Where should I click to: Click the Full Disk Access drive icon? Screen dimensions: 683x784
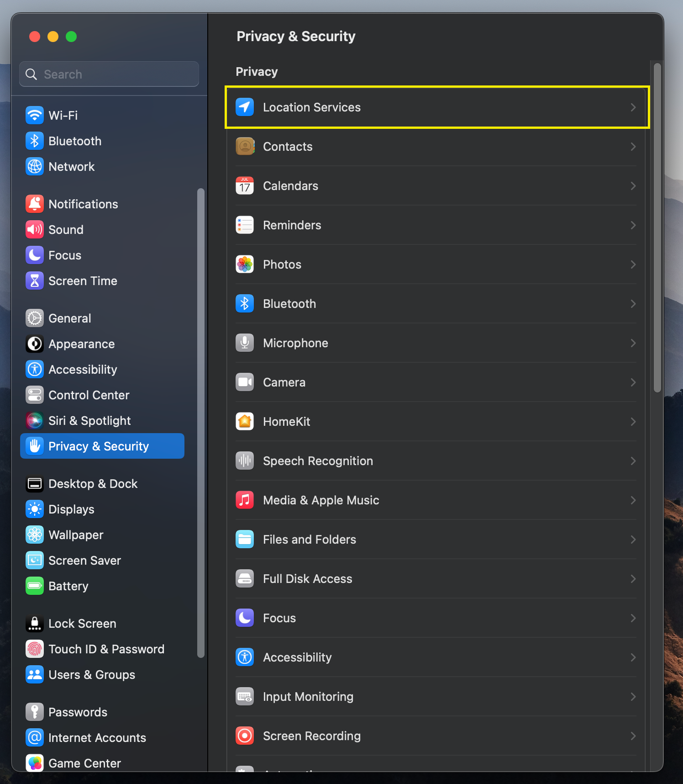pyautogui.click(x=245, y=578)
